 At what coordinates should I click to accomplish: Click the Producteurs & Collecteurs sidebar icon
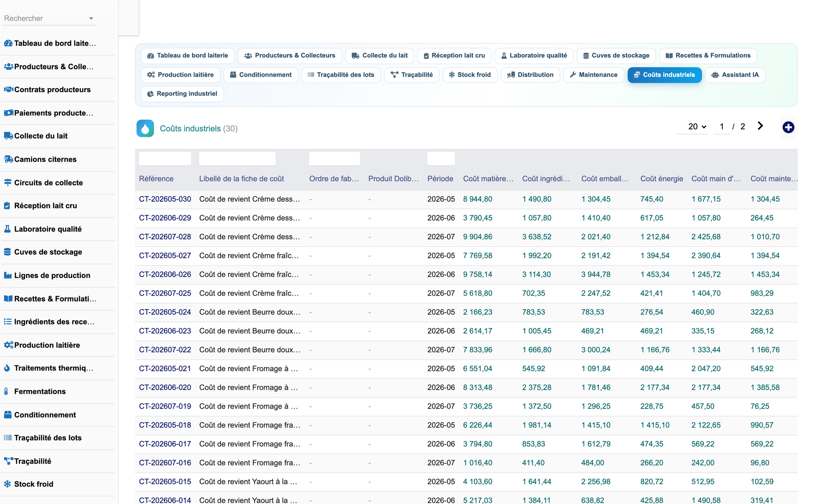(x=8, y=67)
